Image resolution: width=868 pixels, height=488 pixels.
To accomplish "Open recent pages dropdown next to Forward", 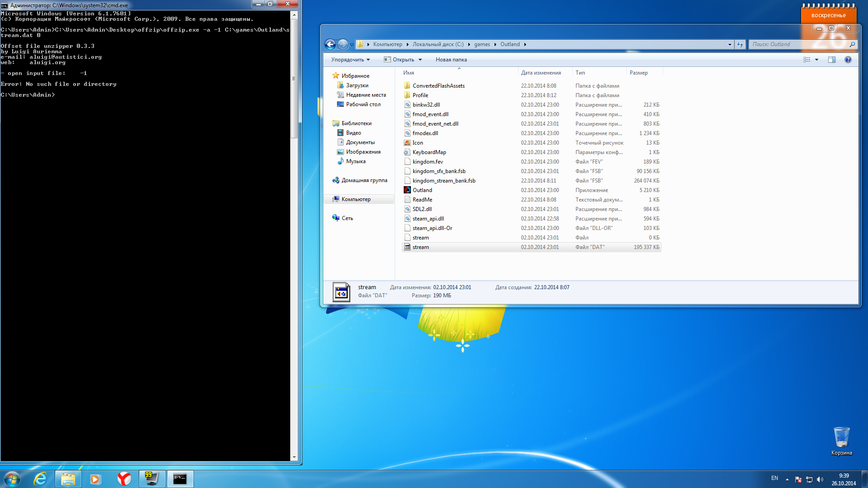I will [352, 45].
